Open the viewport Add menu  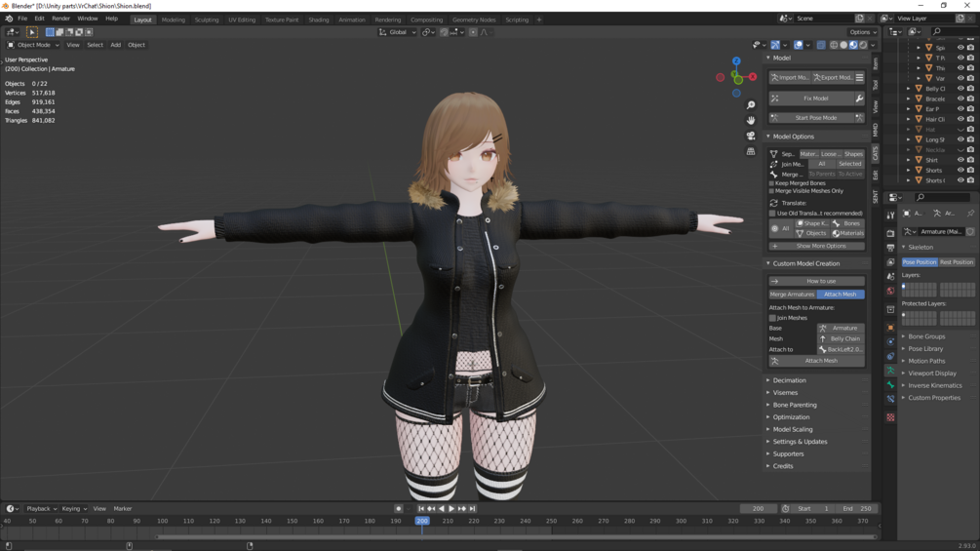coord(116,45)
